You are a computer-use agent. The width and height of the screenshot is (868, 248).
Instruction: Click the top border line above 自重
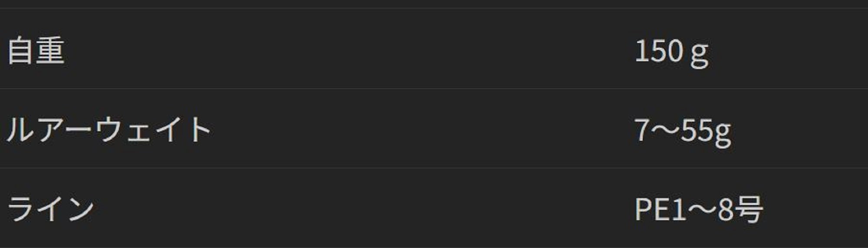click(434, 8)
